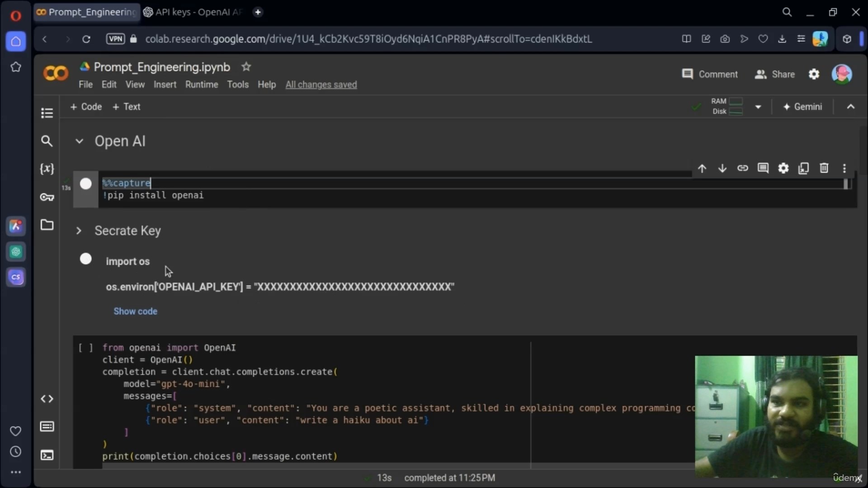
Task: Add page to bookmarks heart icon
Action: click(763, 39)
